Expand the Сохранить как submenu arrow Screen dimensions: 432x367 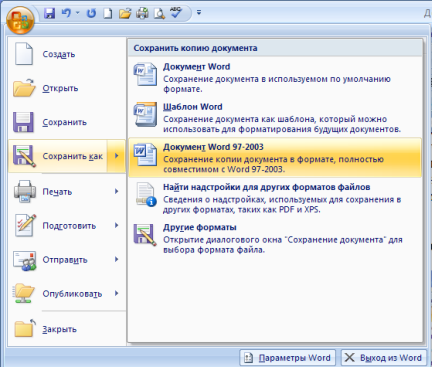click(116, 156)
